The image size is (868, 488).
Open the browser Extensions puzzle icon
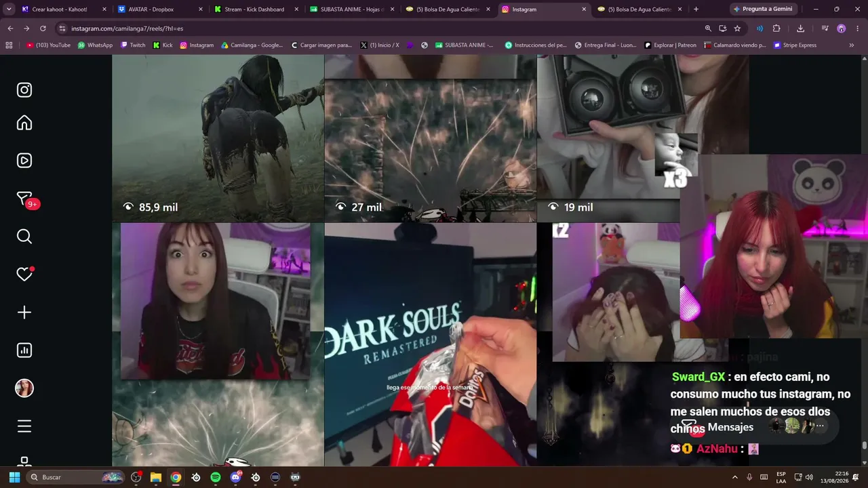point(776,28)
